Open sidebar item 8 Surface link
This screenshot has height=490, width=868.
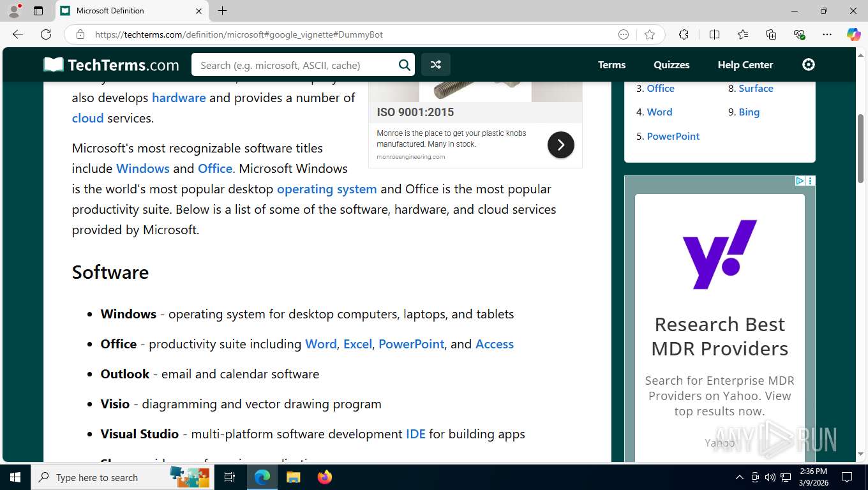click(x=756, y=88)
